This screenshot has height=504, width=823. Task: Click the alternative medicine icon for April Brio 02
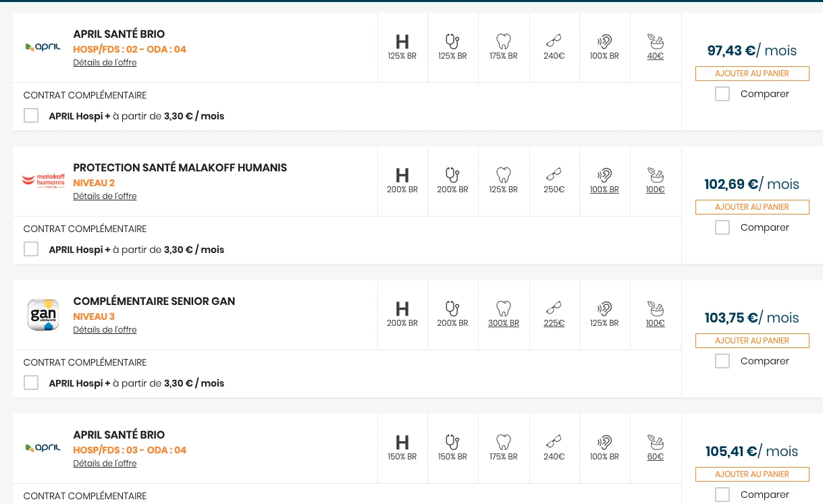click(x=655, y=41)
